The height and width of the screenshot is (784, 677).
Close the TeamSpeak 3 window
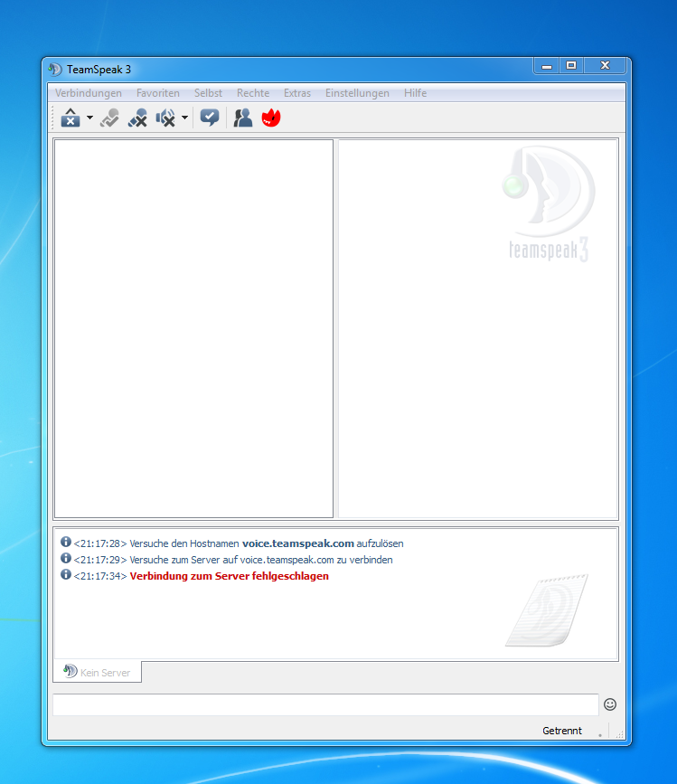[605, 66]
